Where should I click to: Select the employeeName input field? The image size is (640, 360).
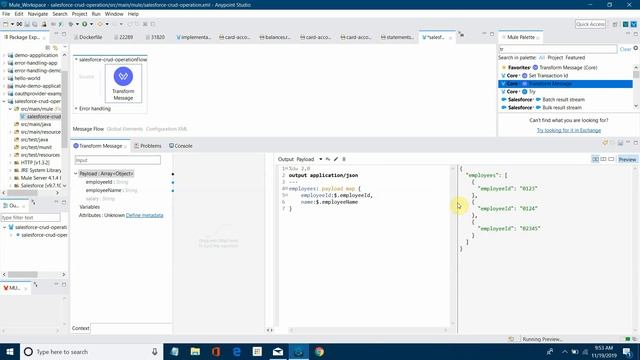[x=111, y=190]
